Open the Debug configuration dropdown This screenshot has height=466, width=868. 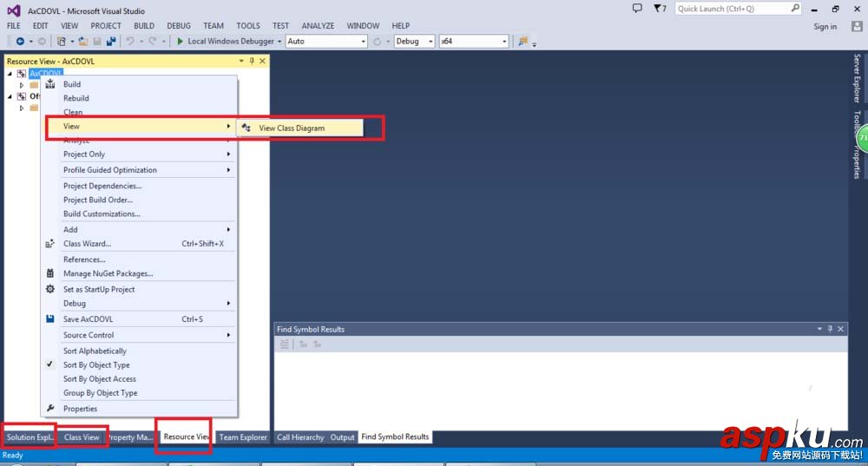(431, 42)
